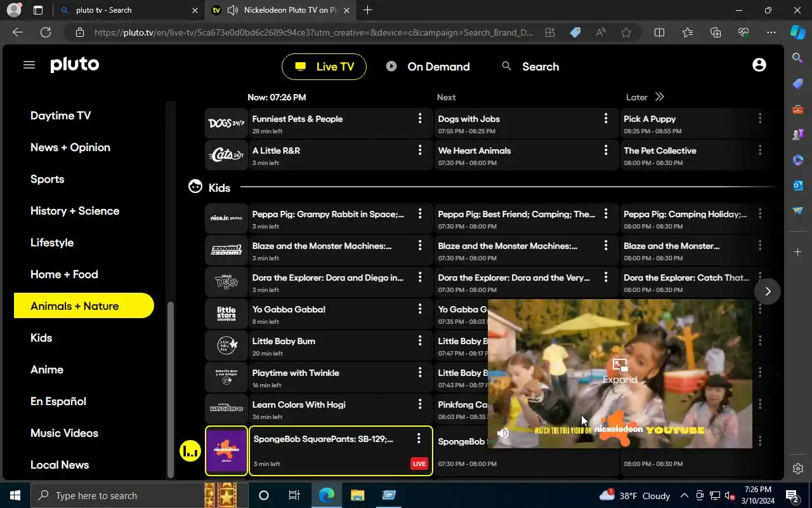
Task: Open options for Yo Gabba Gabba! now
Action: click(420, 309)
